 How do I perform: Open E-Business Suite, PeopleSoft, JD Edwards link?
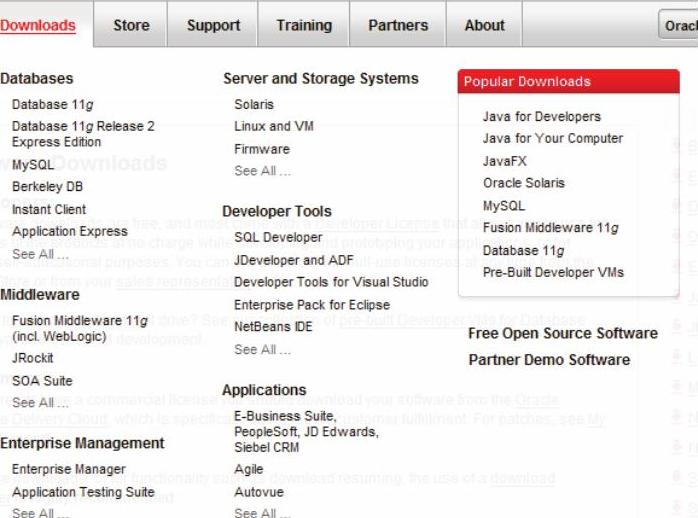pos(306,432)
